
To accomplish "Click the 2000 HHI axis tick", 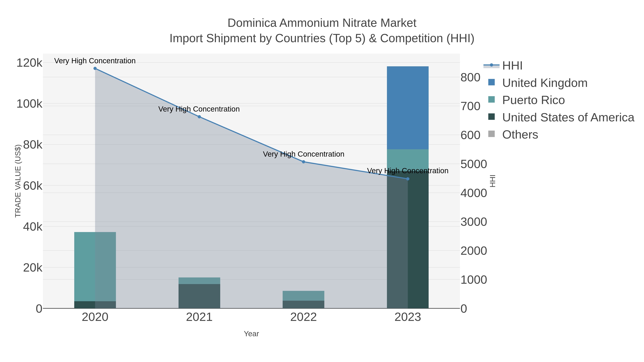I will tap(474, 251).
